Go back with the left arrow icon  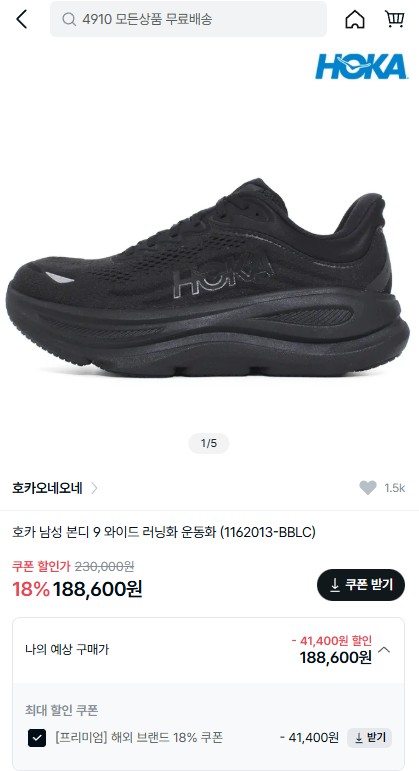pyautogui.click(x=22, y=19)
